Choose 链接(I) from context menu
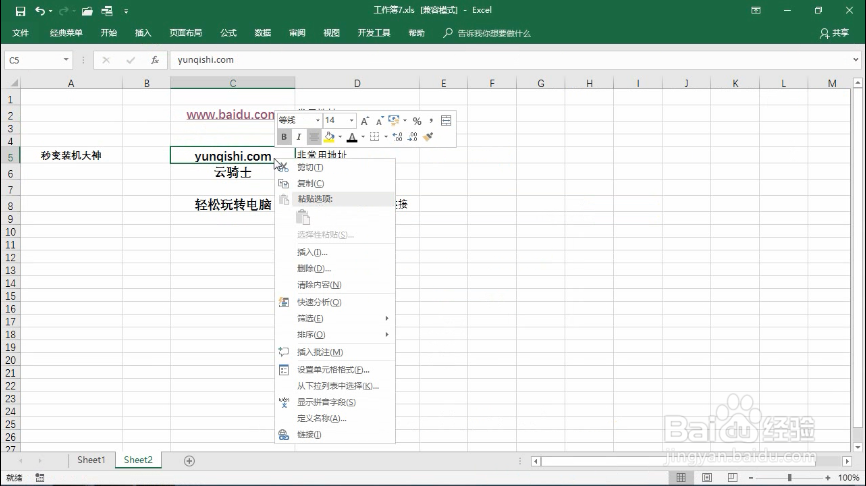 [x=335, y=435]
